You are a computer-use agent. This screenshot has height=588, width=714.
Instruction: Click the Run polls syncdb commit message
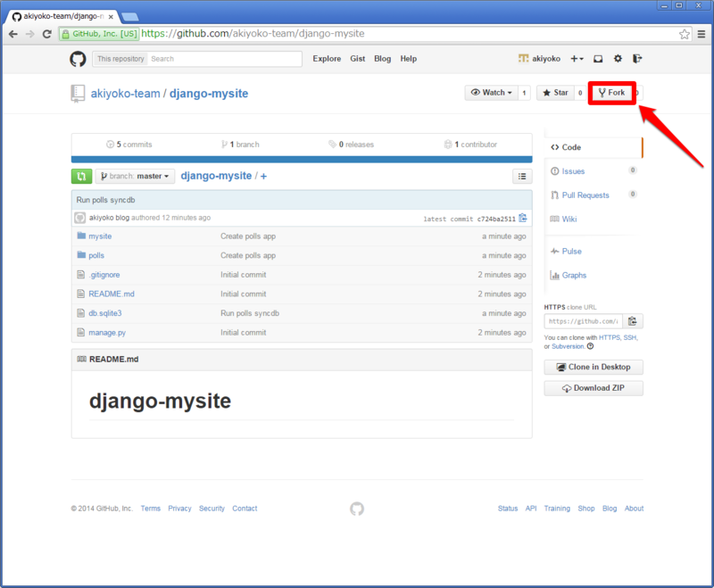pos(105,200)
